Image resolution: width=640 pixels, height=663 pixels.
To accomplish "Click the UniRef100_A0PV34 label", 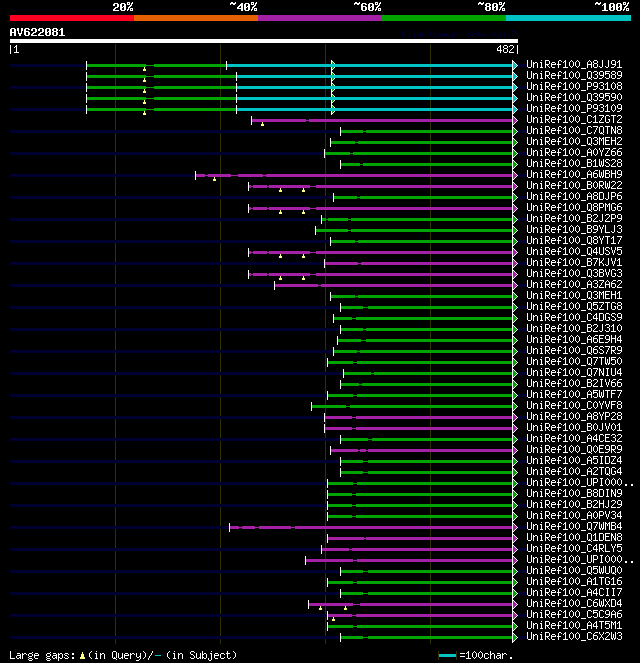I will [574, 515].
